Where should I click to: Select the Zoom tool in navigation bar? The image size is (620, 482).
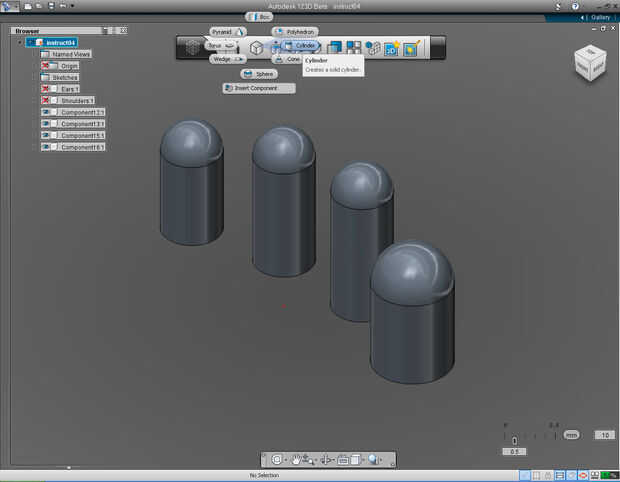(307, 459)
